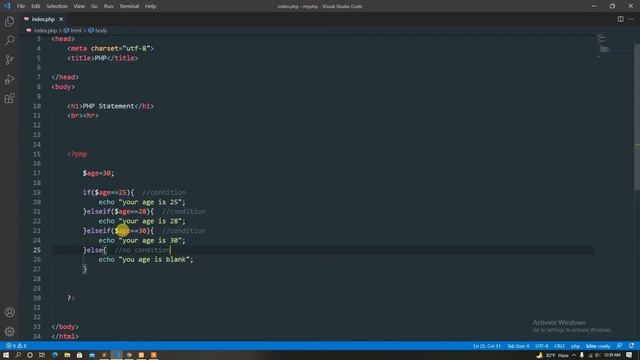Click the tabnine ready status item
Screen dimensions: 640x360
click(598, 346)
